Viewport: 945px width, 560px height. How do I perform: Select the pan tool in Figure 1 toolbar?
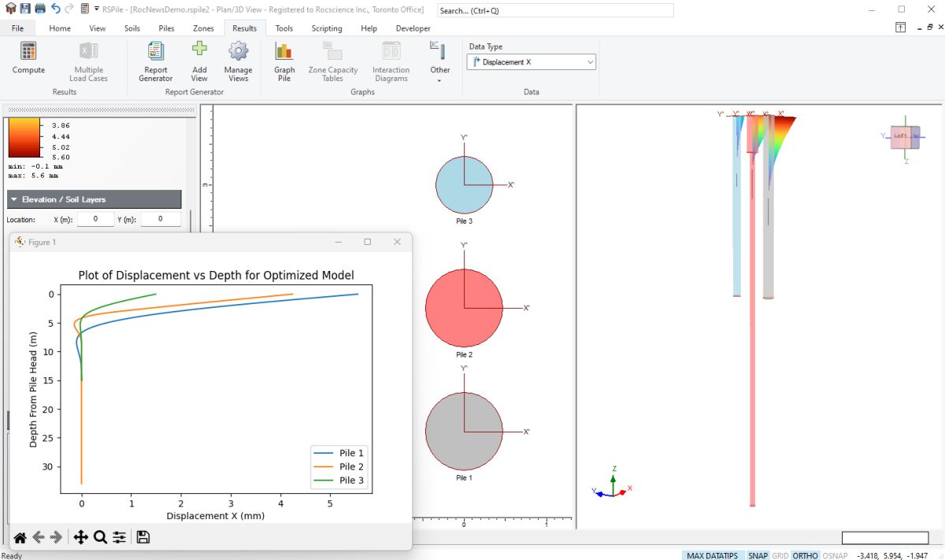coord(80,537)
